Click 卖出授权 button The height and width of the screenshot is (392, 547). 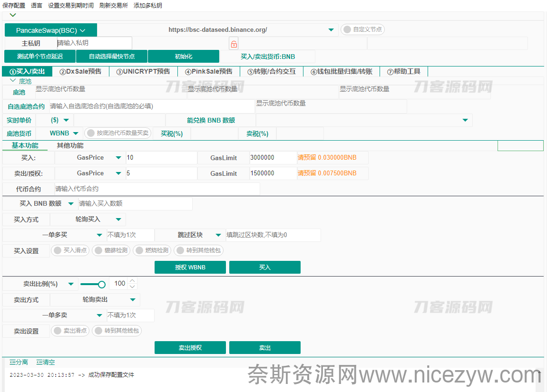tap(190, 347)
